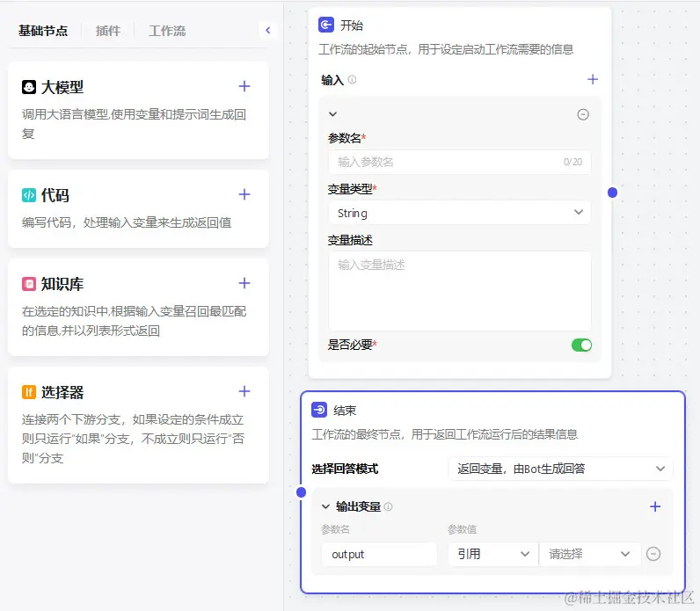The height and width of the screenshot is (611, 700).
Task: Click the 开始 node output connector dot
Action: coord(612,193)
